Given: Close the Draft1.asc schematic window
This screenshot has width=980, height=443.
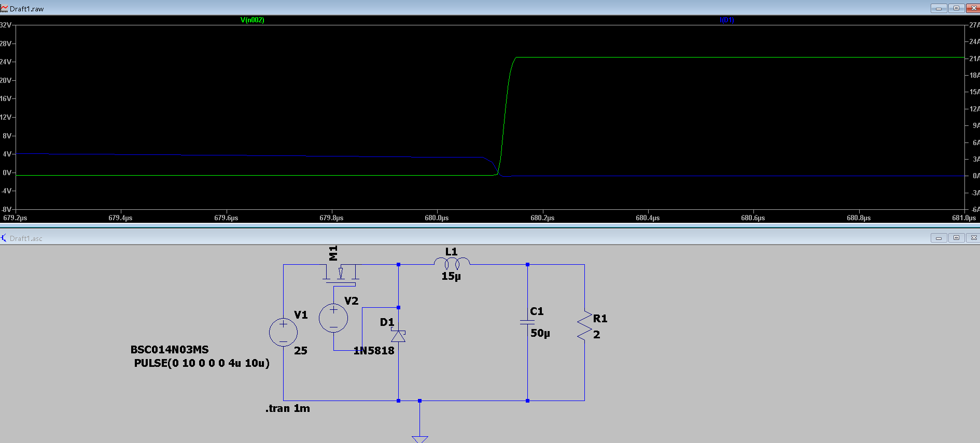Looking at the screenshot, I should [973, 238].
